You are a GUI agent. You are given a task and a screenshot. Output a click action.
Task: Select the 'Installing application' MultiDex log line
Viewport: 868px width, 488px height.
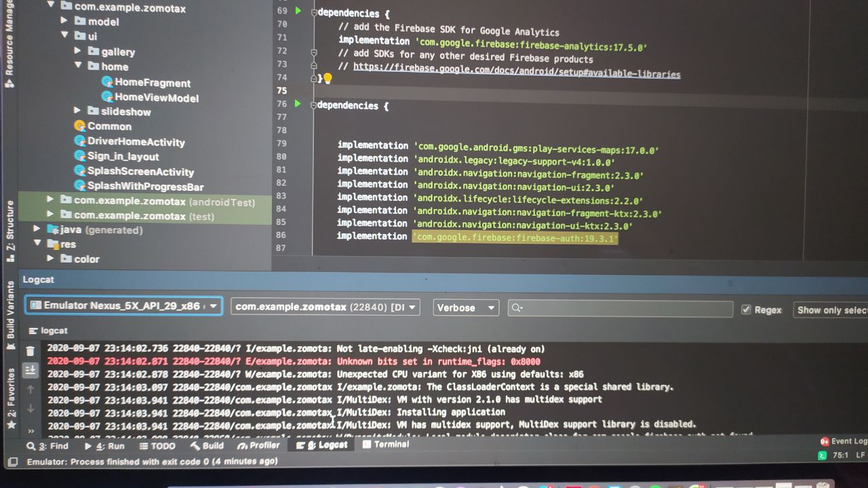pyautogui.click(x=277, y=412)
